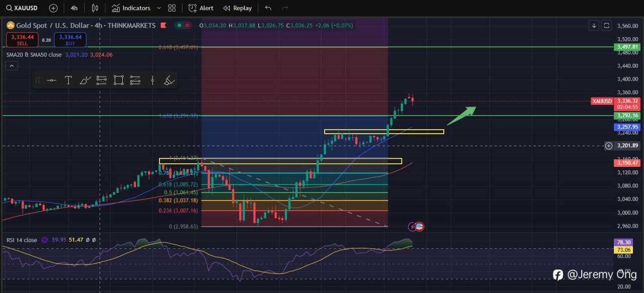Click the 0.20 spread value
The height and width of the screenshot is (293, 644).
[x=46, y=40]
